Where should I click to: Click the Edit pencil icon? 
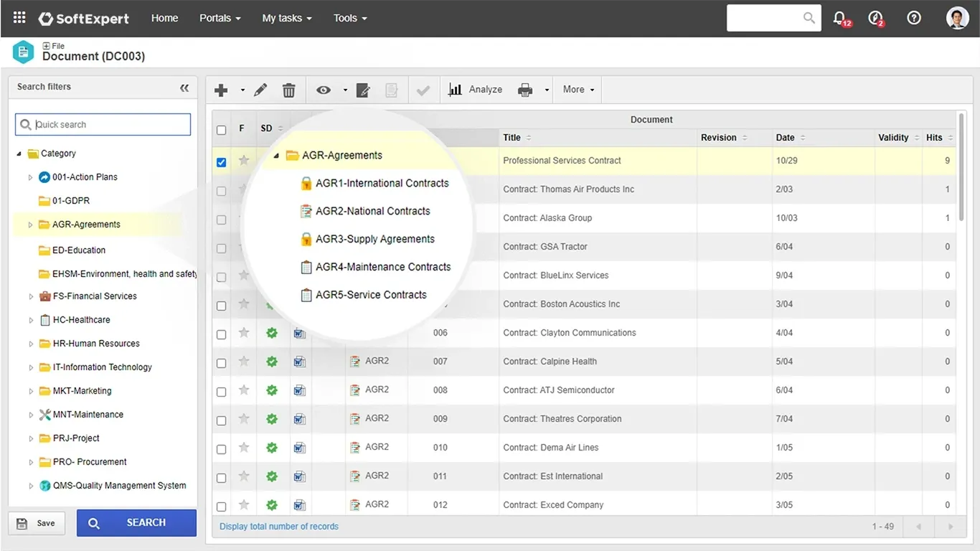pyautogui.click(x=260, y=90)
